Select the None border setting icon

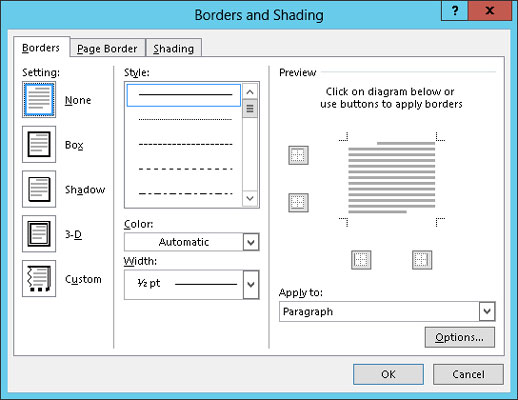[39, 99]
